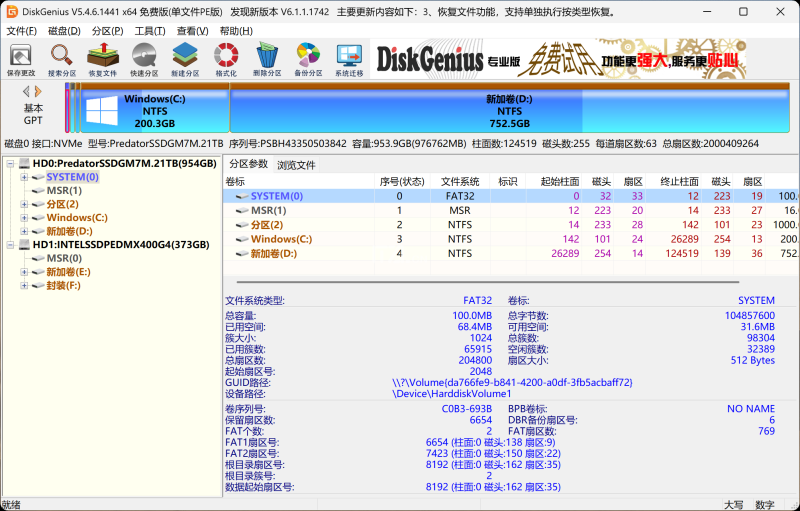Click the Delete Partition (删除分区) trash icon
Image resolution: width=800 pixels, height=511 pixels.
[267, 59]
